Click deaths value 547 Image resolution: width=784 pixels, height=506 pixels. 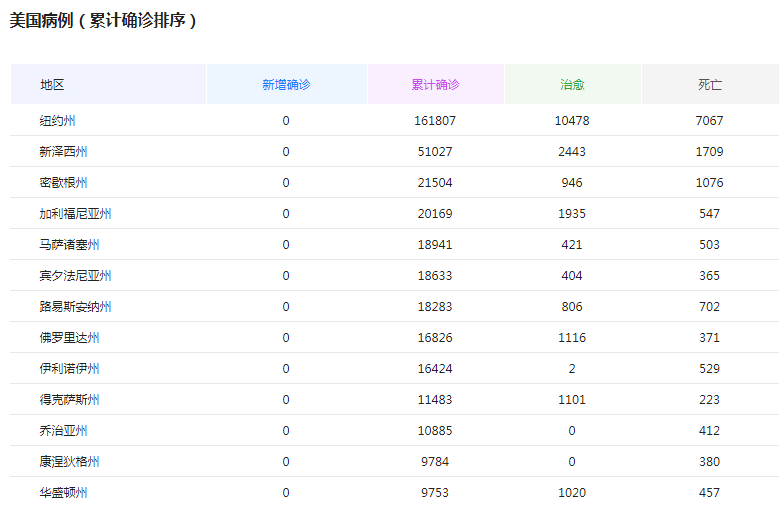pyautogui.click(x=710, y=214)
